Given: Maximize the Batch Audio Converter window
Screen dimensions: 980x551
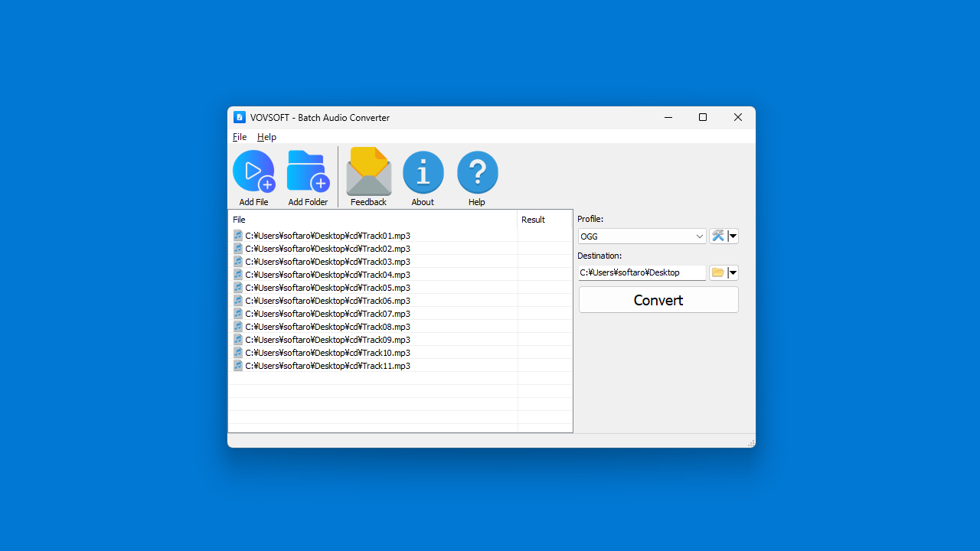Looking at the screenshot, I should click(x=703, y=117).
